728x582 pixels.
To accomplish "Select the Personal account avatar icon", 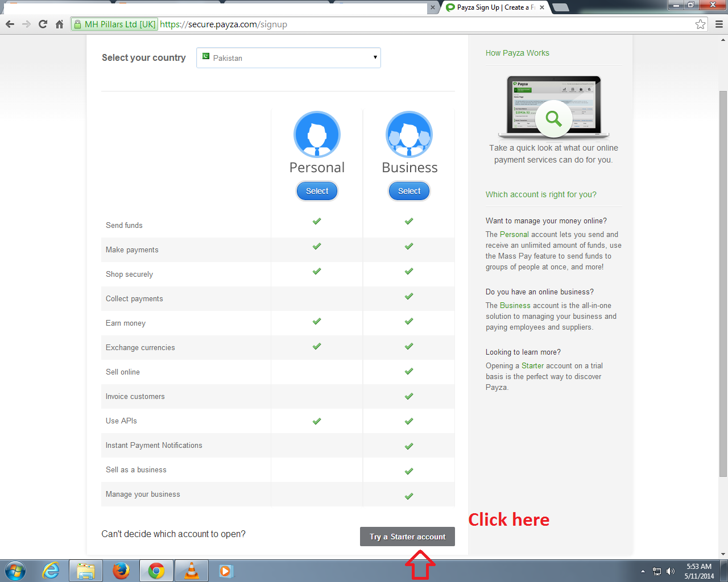I will click(x=317, y=134).
